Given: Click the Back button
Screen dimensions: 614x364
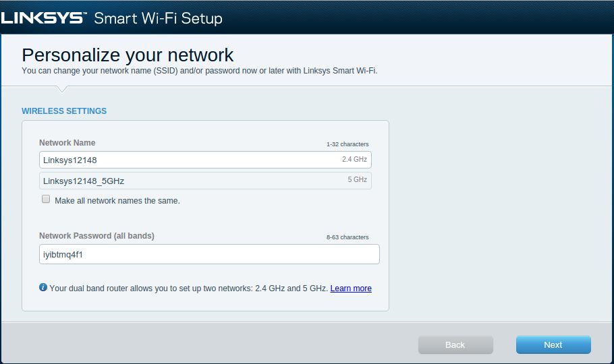Looking at the screenshot, I should click(x=455, y=345).
